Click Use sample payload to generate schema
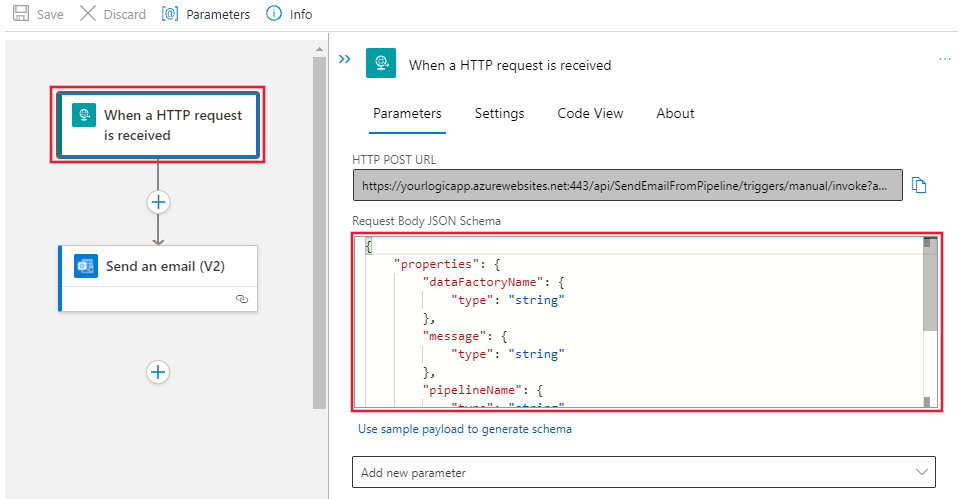 click(465, 429)
